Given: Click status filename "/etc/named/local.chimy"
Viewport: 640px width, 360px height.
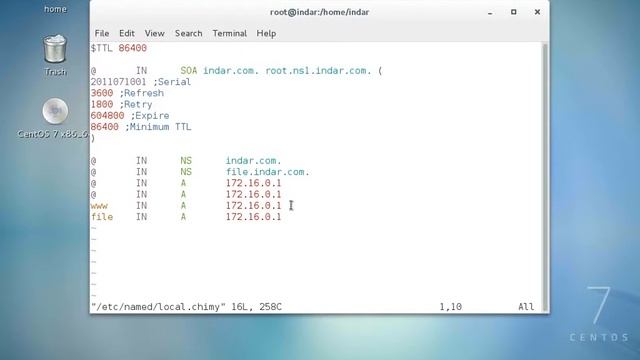Looking at the screenshot, I should [158, 307].
